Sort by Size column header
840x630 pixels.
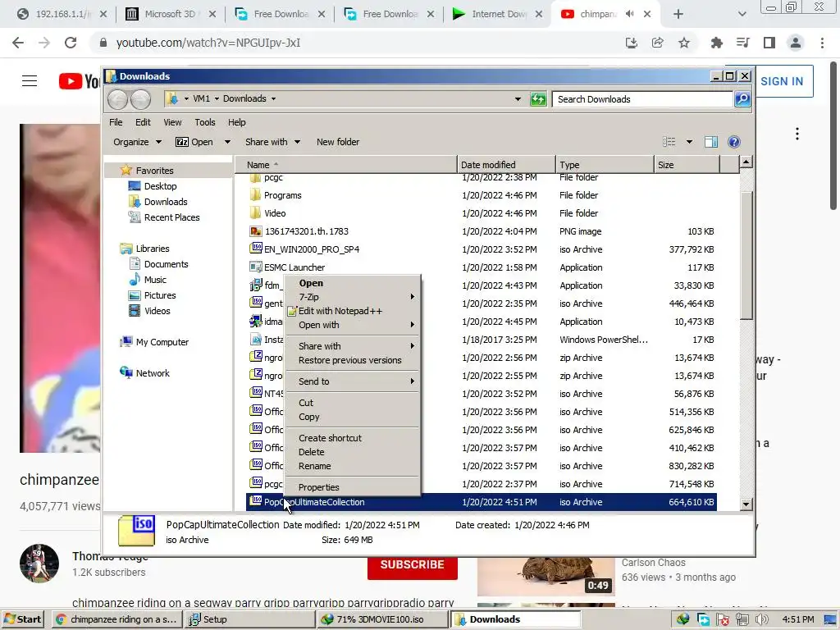pos(687,164)
